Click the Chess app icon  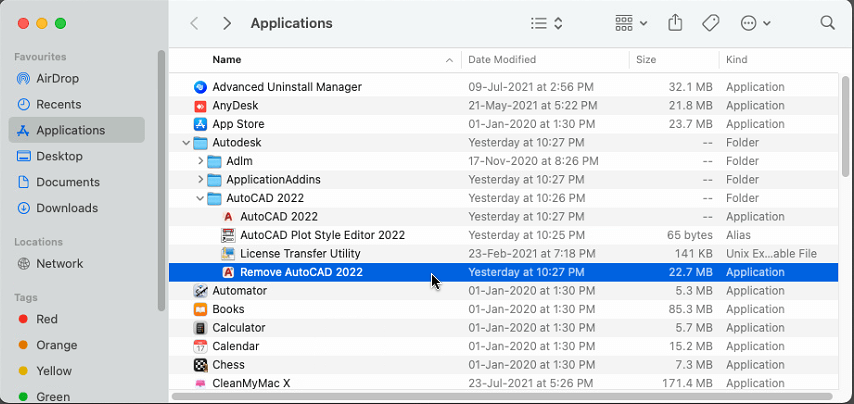(x=200, y=365)
